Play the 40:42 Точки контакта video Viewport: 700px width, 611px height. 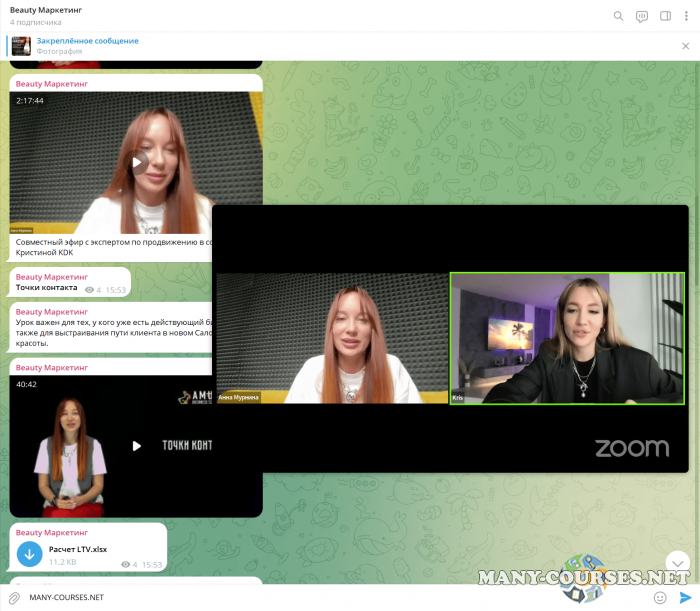(x=137, y=446)
